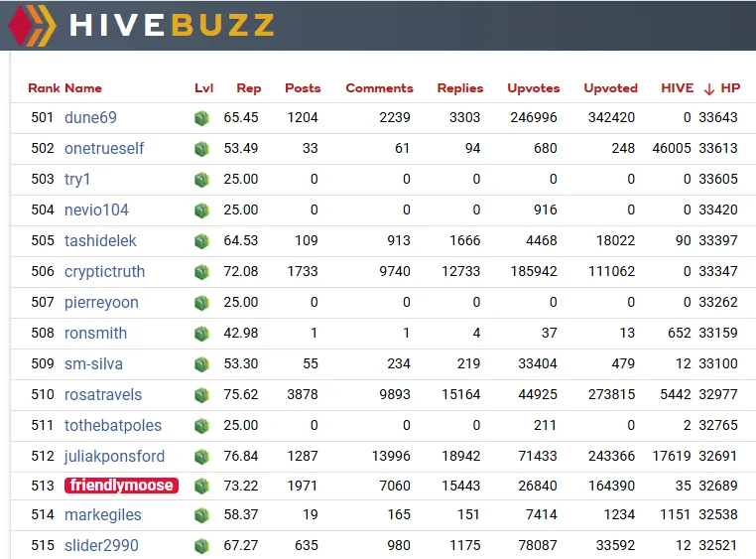This screenshot has height=559, width=756.
Task: Open tothebatpoles' profile link
Action: (x=113, y=425)
